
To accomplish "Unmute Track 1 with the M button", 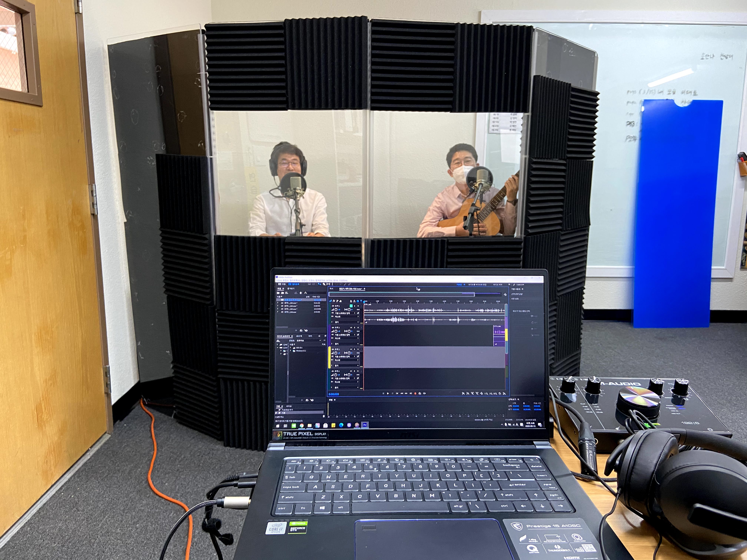I will (x=351, y=306).
